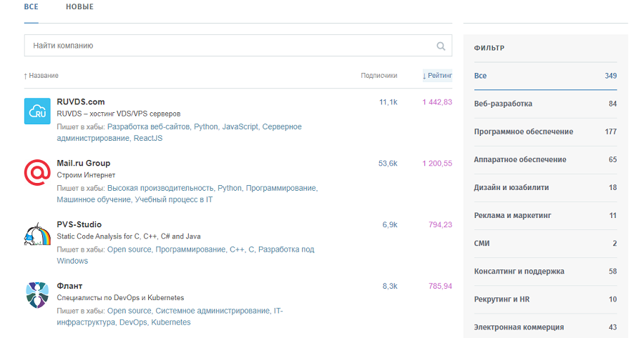Filter companies by Веб-разработка
Image resolution: width=644 pixels, height=338 pixels.
tap(545, 104)
